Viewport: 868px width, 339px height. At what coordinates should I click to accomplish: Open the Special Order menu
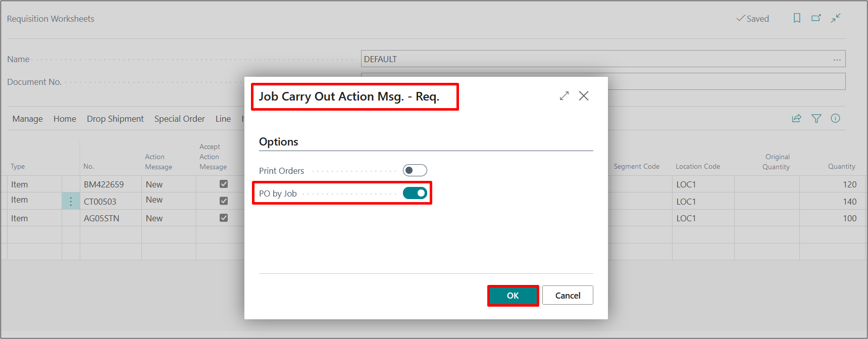tap(179, 119)
